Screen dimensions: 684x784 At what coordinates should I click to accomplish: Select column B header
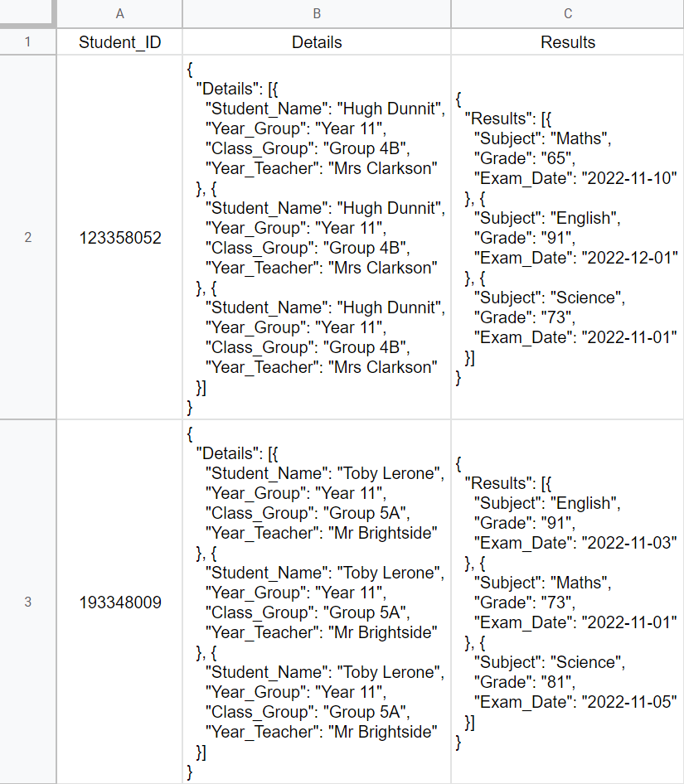pos(317,13)
